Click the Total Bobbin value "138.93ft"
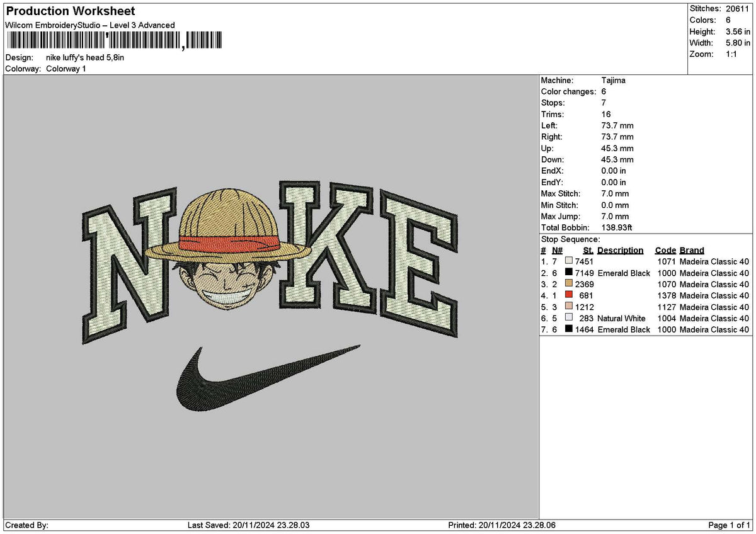Screen dimensions: 756x534 [x=617, y=227]
